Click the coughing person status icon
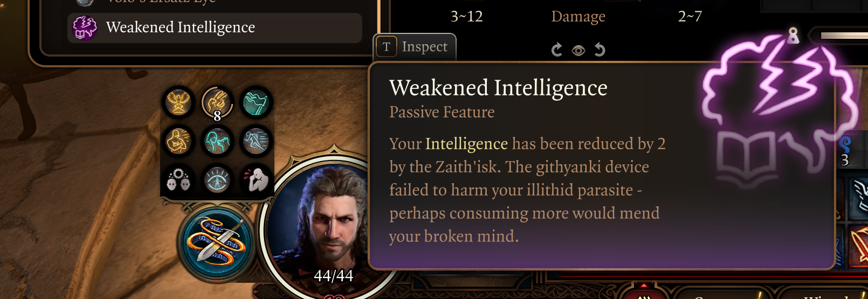 [256, 179]
